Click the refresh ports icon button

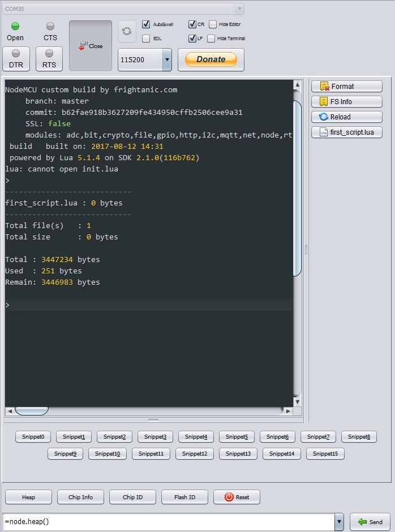click(x=127, y=32)
